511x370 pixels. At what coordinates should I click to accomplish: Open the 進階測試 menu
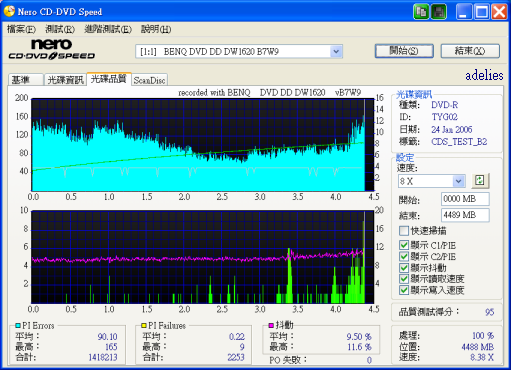108,29
